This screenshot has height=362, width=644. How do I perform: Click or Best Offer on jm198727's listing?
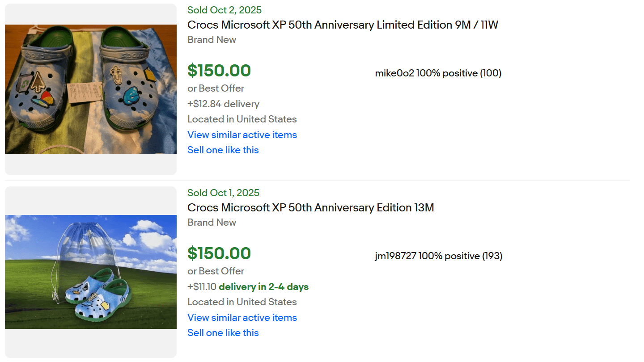point(216,271)
